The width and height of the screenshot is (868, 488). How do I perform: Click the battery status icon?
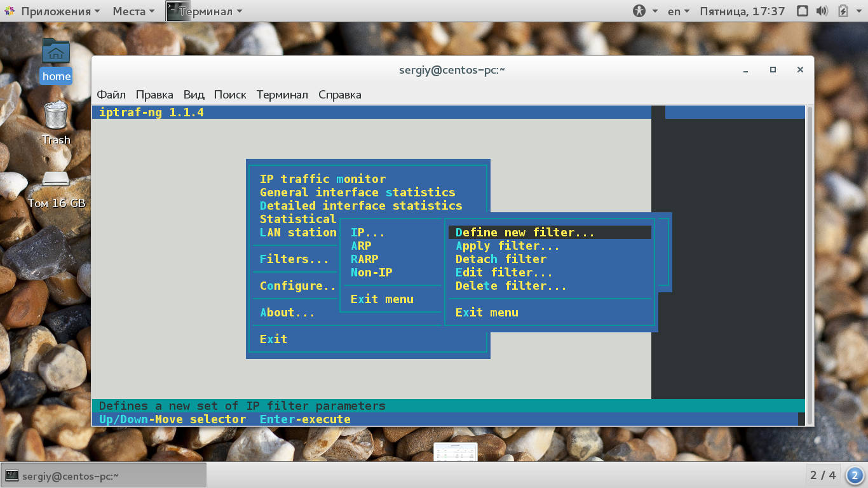pos(843,11)
